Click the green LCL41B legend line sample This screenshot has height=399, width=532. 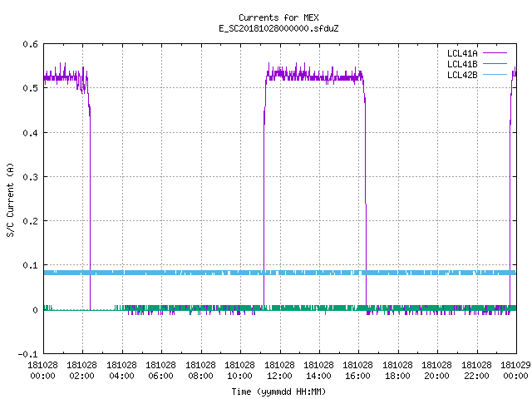coord(495,63)
